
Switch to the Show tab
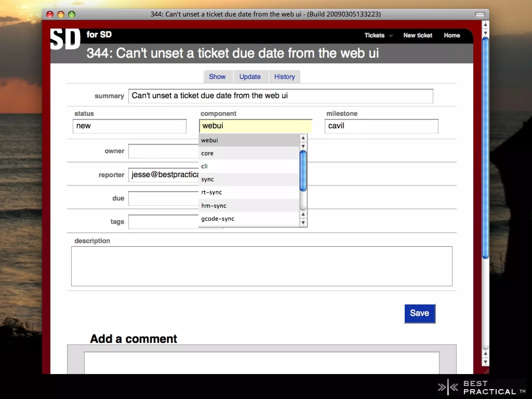[x=217, y=77]
